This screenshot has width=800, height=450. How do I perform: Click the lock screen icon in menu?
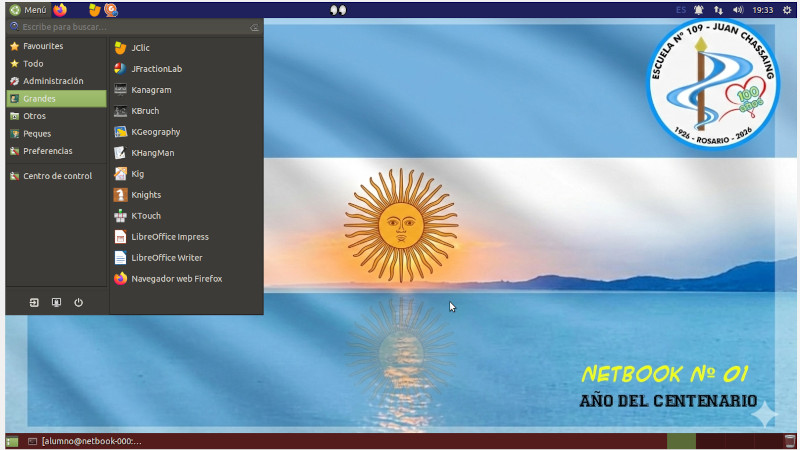tap(56, 302)
